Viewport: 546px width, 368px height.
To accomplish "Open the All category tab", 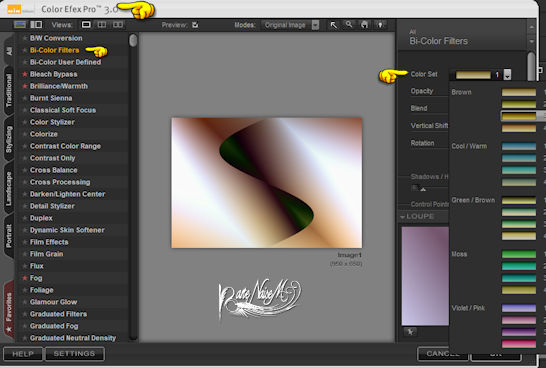I will 9,51.
